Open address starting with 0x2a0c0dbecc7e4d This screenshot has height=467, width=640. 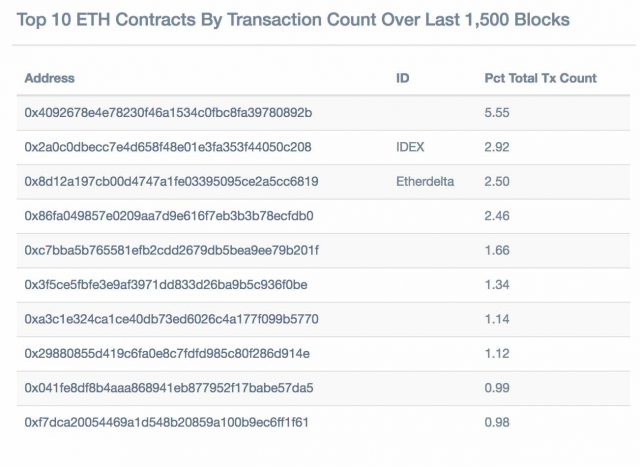click(x=168, y=147)
